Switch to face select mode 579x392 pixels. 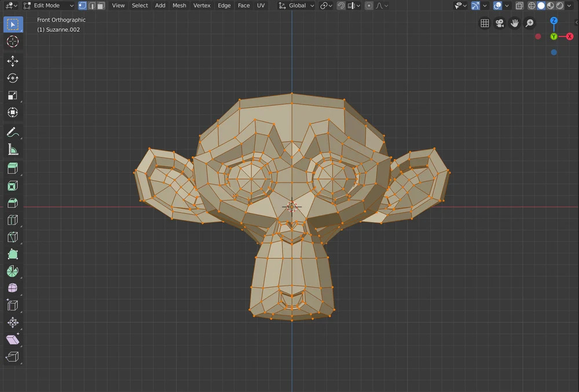click(x=101, y=6)
